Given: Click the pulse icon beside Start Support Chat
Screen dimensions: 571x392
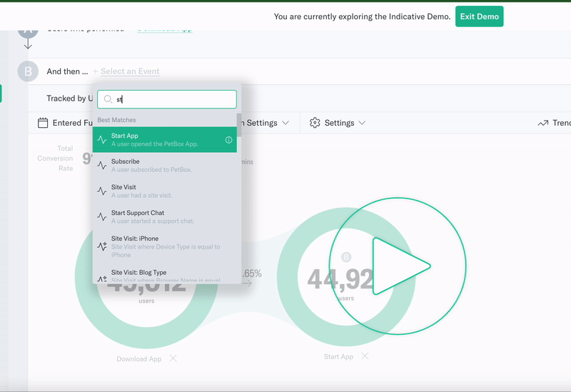Looking at the screenshot, I should tap(102, 217).
